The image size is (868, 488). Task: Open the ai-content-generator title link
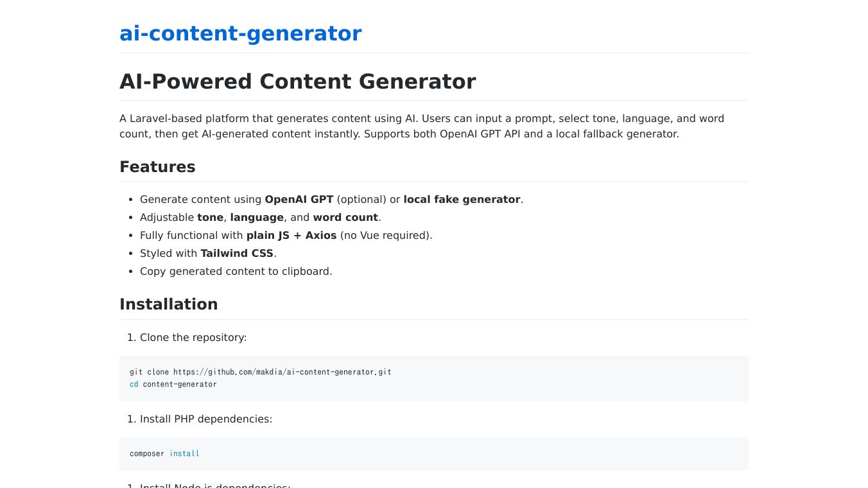(x=240, y=33)
